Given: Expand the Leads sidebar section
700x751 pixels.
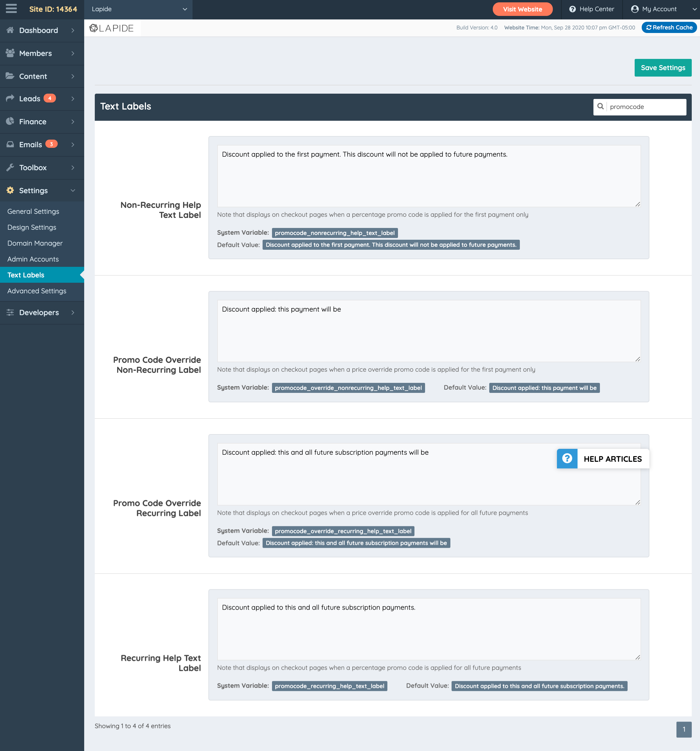Looking at the screenshot, I should [73, 99].
